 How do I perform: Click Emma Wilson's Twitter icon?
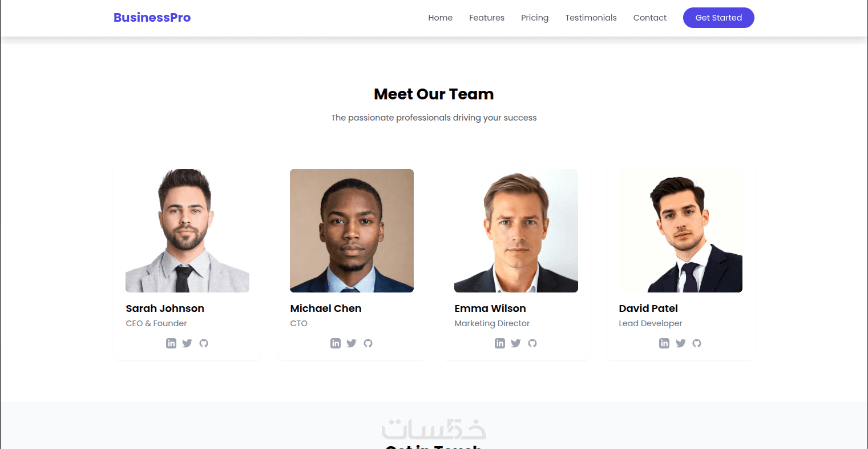pyautogui.click(x=516, y=343)
